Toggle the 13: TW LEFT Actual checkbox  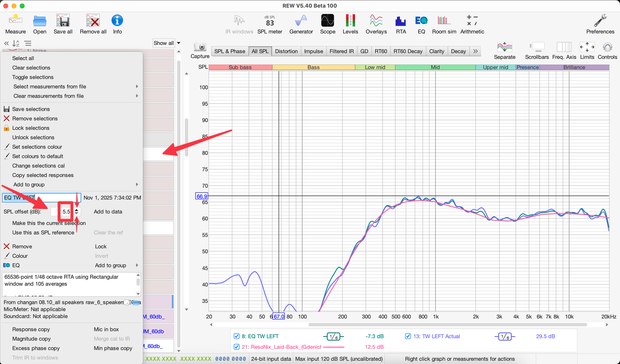[x=408, y=336]
